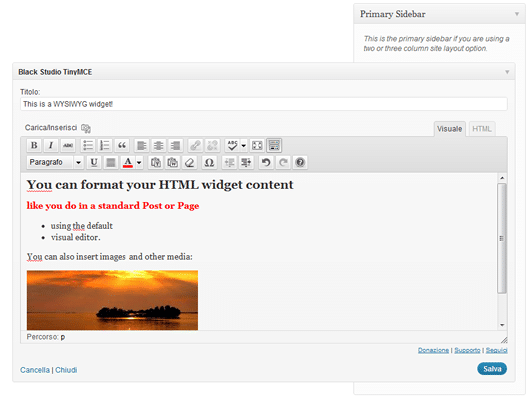This screenshot has height=400, width=532.
Task: Undo the last edit
Action: (x=266, y=163)
